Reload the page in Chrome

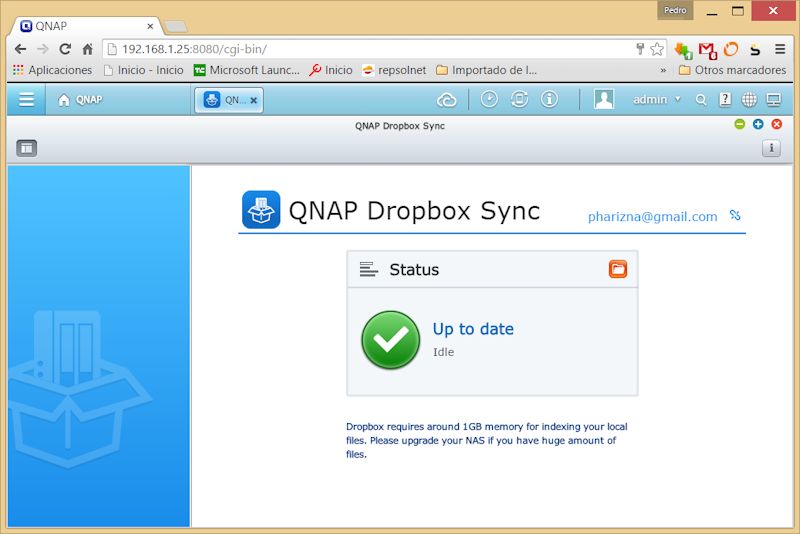coord(65,49)
